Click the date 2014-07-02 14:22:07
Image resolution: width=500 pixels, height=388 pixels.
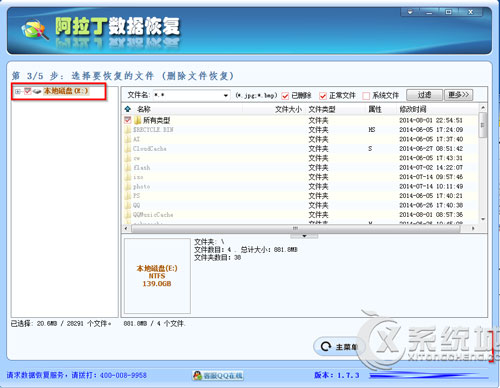[x=431, y=168]
